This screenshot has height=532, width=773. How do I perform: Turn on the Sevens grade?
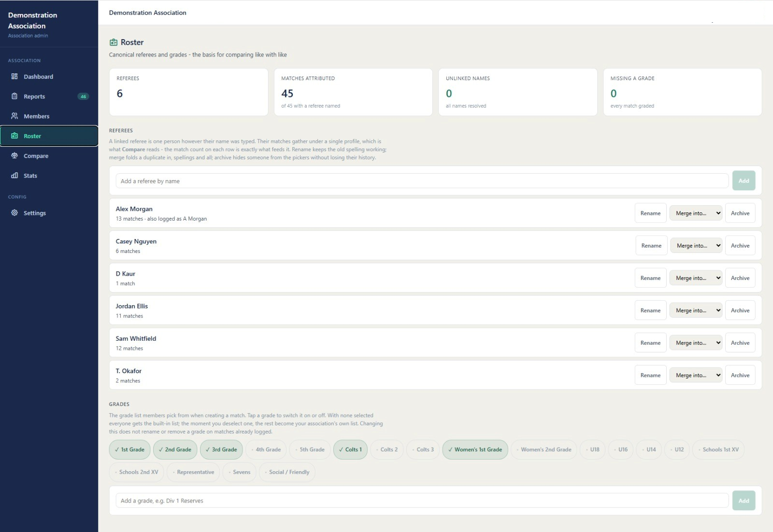click(239, 472)
